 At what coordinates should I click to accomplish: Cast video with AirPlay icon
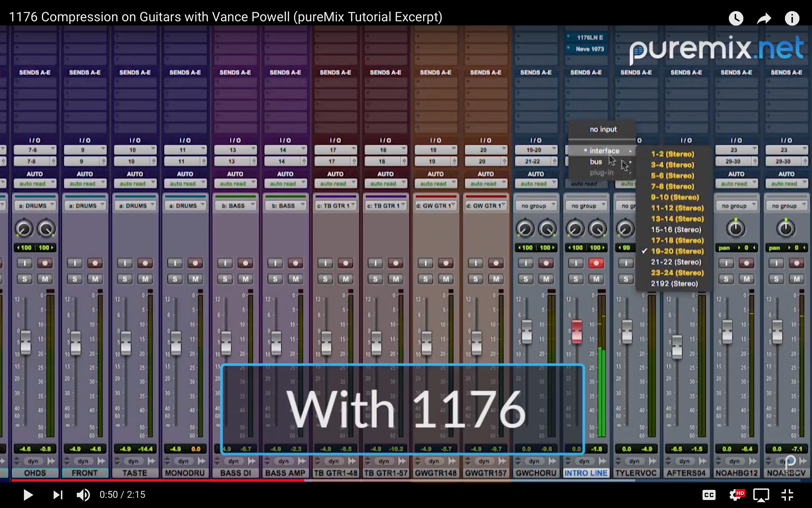coord(761,495)
